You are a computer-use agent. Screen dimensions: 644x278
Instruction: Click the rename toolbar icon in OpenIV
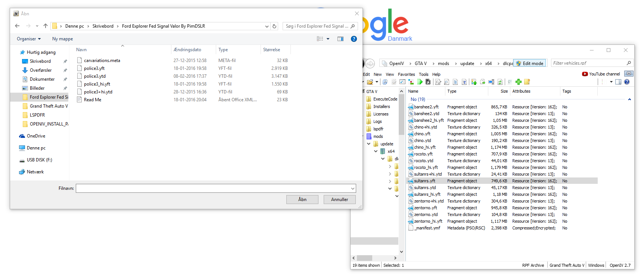(491, 82)
